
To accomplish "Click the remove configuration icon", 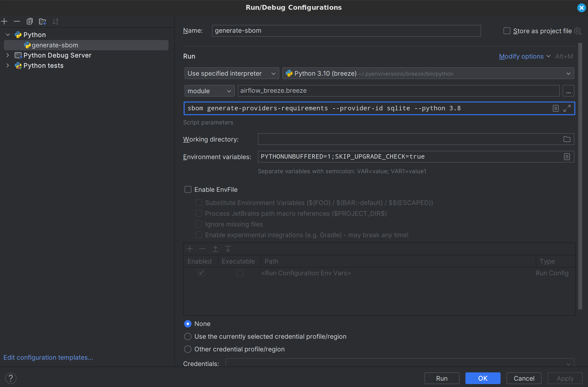I will click(17, 21).
